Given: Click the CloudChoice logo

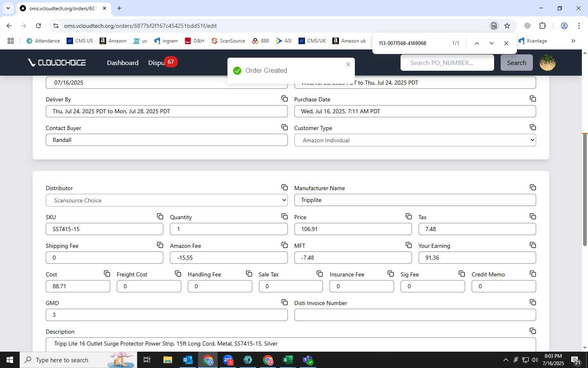Looking at the screenshot, I should [57, 63].
